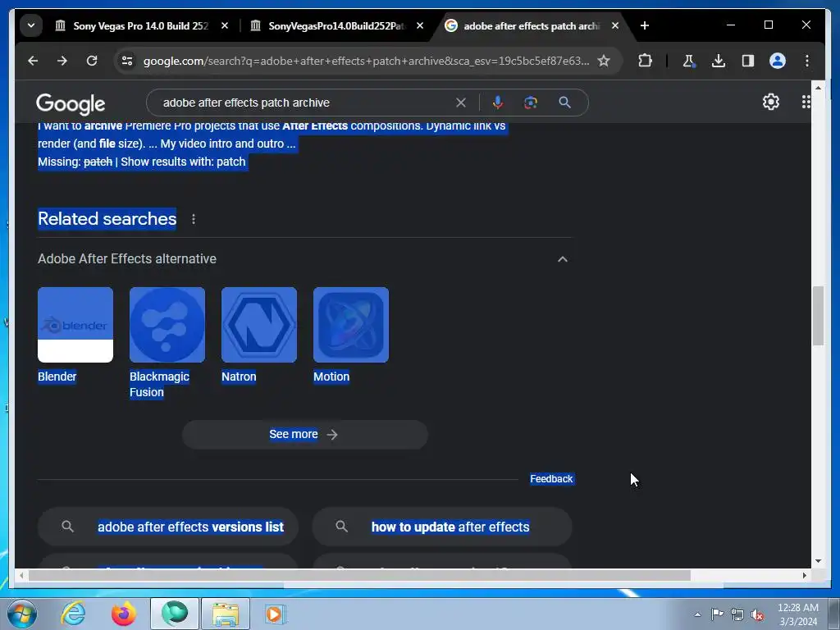Open the Google apps grid
This screenshot has height=630, width=840.
[x=806, y=102]
